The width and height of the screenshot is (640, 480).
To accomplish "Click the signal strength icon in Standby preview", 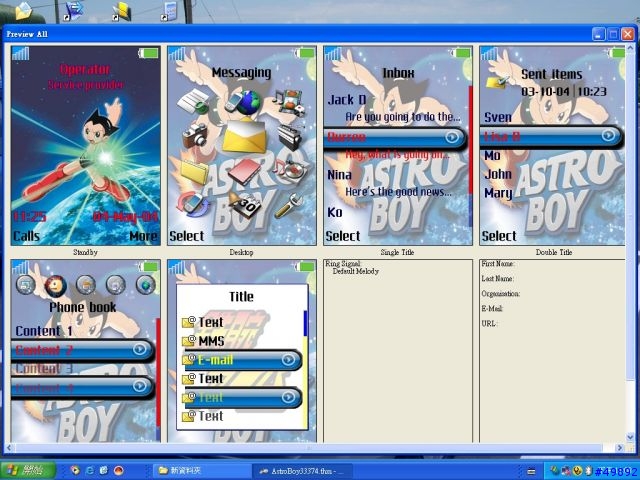I will coord(20,53).
